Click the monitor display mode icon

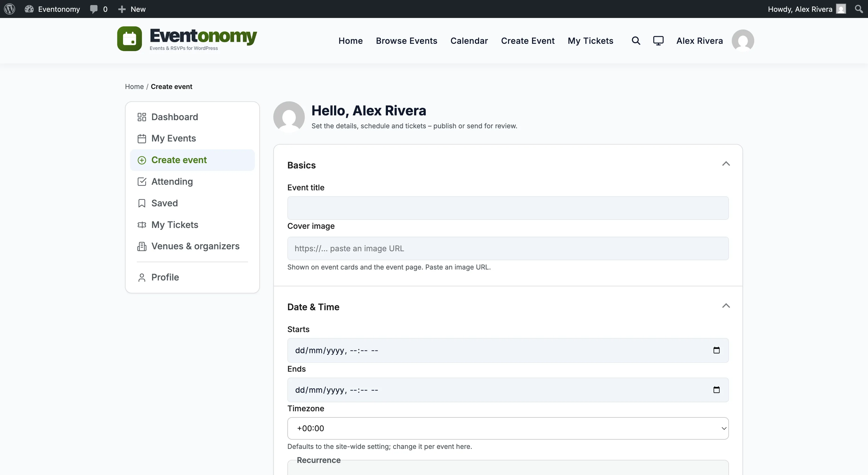[658, 41]
